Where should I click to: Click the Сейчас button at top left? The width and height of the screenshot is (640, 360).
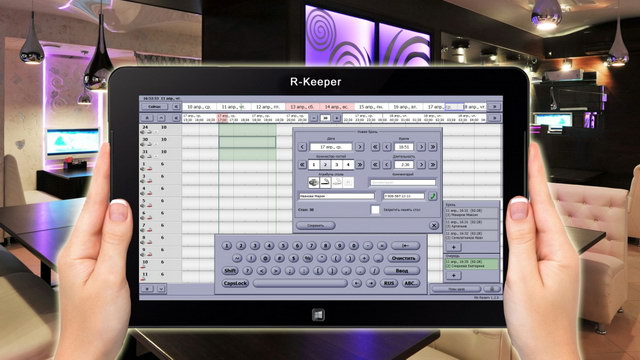(x=154, y=107)
